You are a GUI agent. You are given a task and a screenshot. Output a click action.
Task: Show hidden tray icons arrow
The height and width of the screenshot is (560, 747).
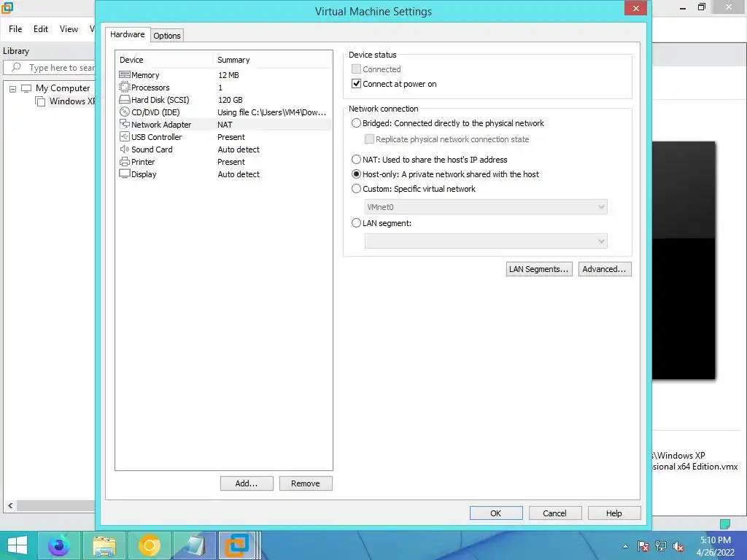[x=625, y=546]
